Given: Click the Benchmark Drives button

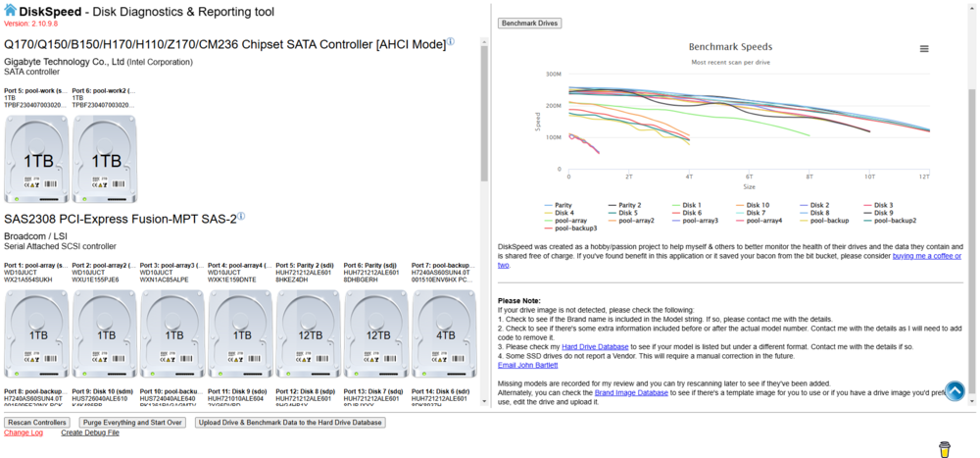Looking at the screenshot, I should point(530,24).
